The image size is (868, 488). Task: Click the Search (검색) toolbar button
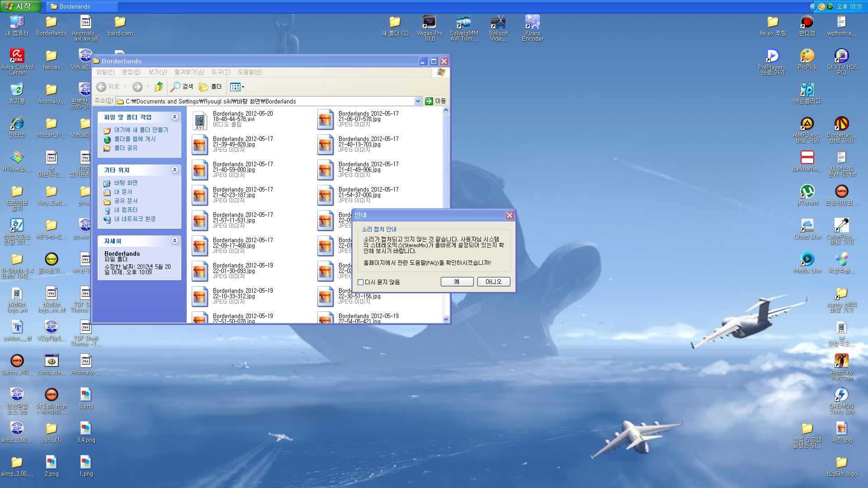click(x=182, y=87)
